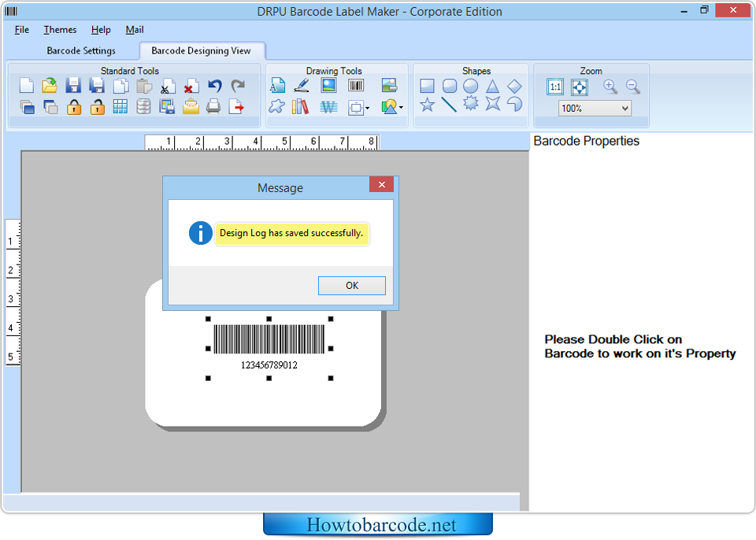Select the Line shape tool
The height and width of the screenshot is (540, 756).
(449, 104)
